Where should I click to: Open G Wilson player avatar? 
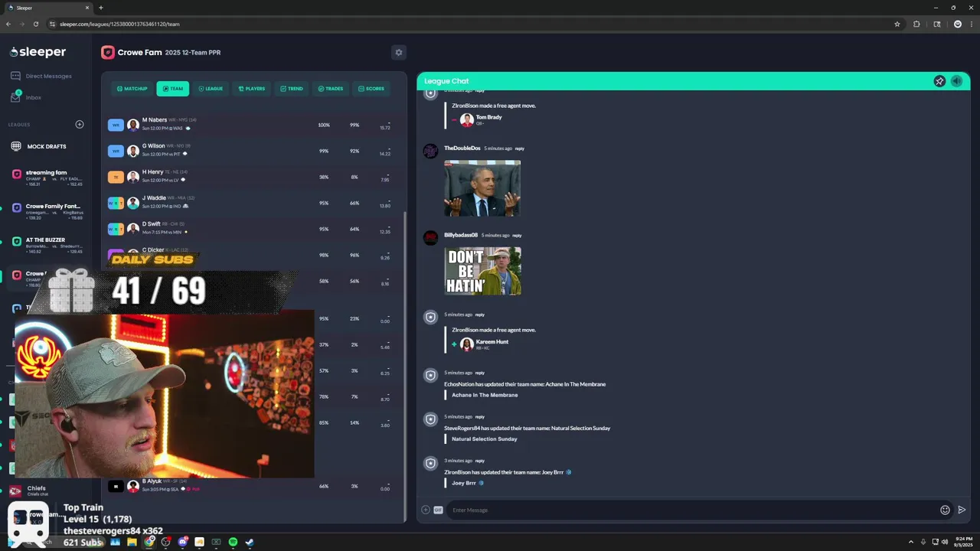[133, 151]
